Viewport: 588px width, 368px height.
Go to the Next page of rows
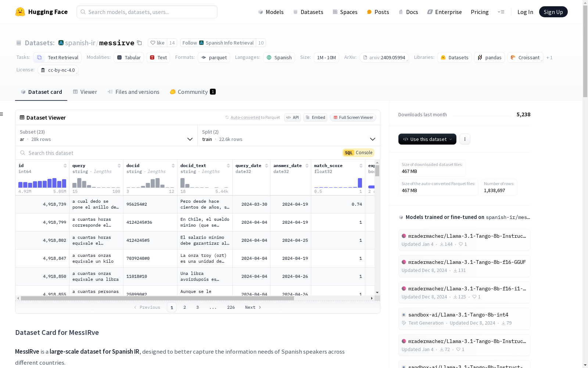click(253, 307)
